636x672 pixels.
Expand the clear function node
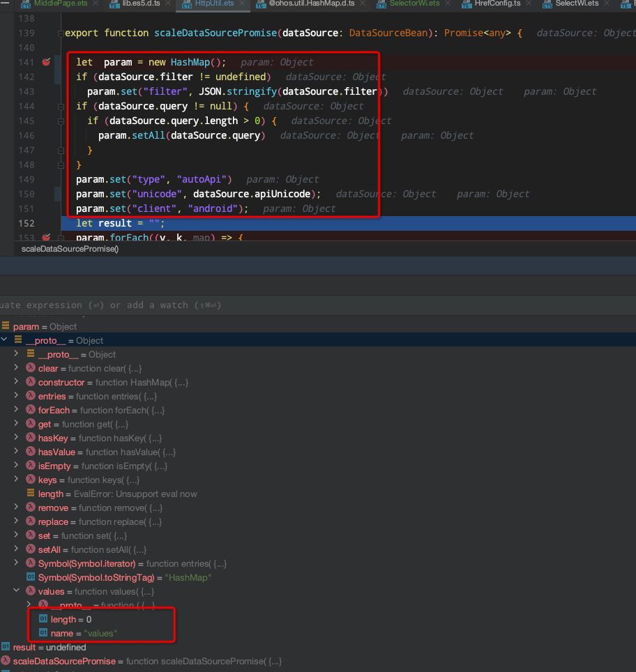coord(16,367)
